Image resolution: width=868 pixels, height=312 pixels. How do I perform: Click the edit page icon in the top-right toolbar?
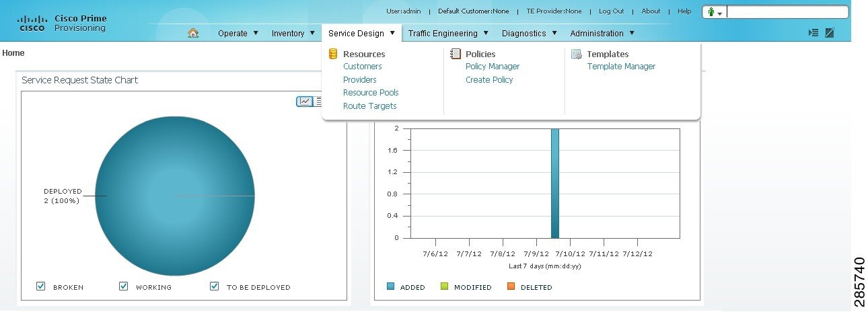[x=830, y=32]
